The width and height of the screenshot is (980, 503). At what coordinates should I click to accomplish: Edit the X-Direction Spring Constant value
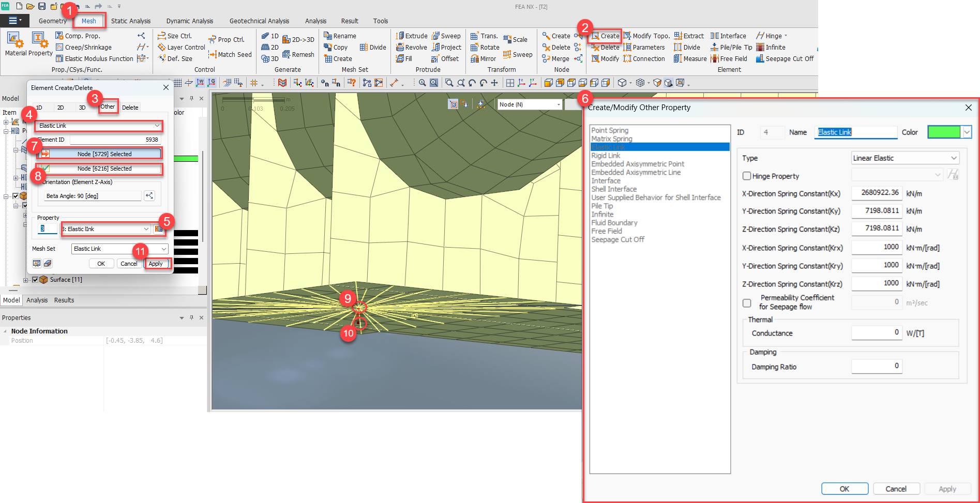coord(877,193)
